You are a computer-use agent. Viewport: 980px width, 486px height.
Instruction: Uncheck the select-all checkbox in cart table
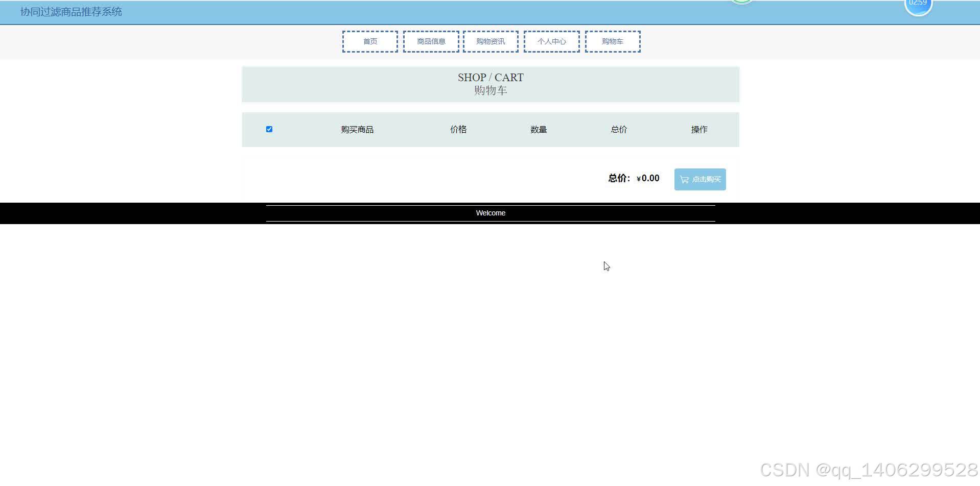point(269,129)
